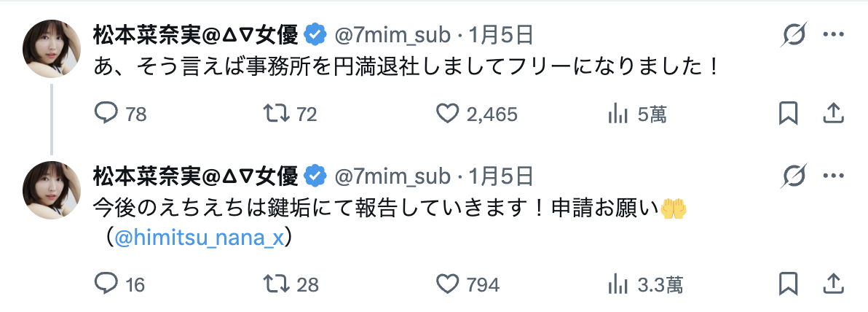Bookmark the second tweet
The image size is (868, 312).
(x=788, y=284)
